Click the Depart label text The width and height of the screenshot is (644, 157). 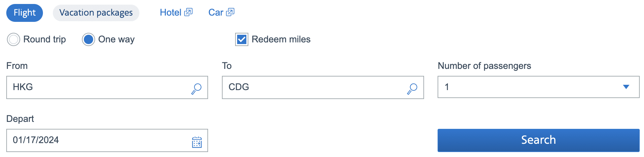click(20, 119)
